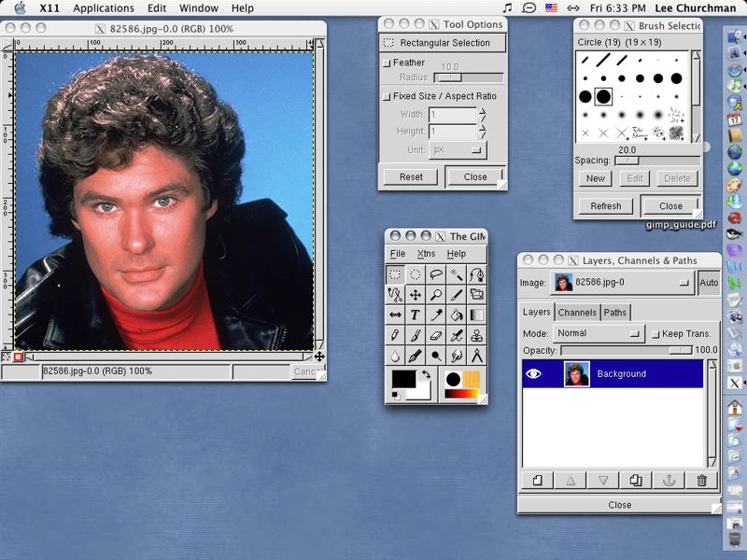
Task: Enable the Feather checkbox
Action: click(387, 63)
